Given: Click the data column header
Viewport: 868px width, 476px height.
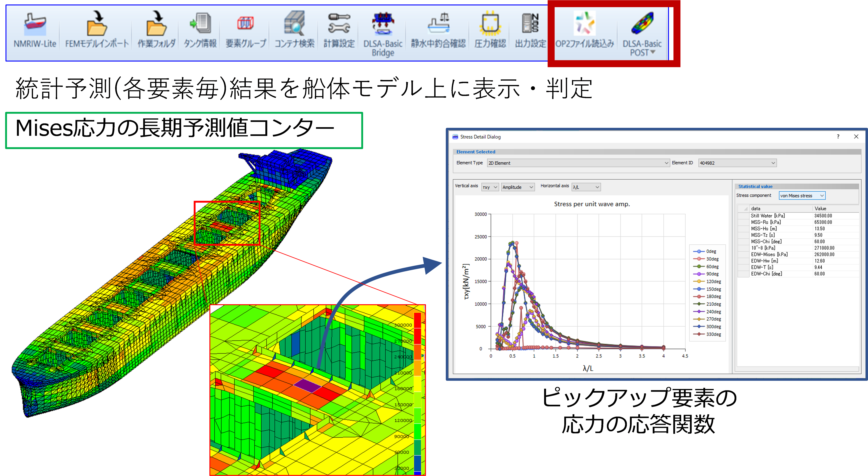Looking at the screenshot, I should point(780,209).
